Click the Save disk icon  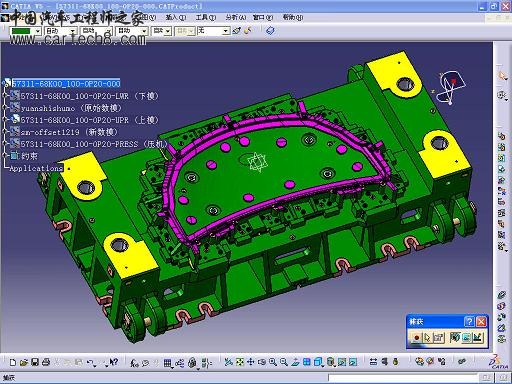pos(35,362)
